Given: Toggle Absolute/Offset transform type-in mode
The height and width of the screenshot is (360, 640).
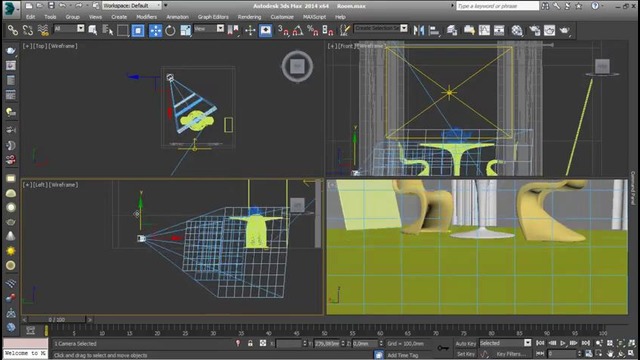Looking at the screenshot, I should (x=263, y=343).
